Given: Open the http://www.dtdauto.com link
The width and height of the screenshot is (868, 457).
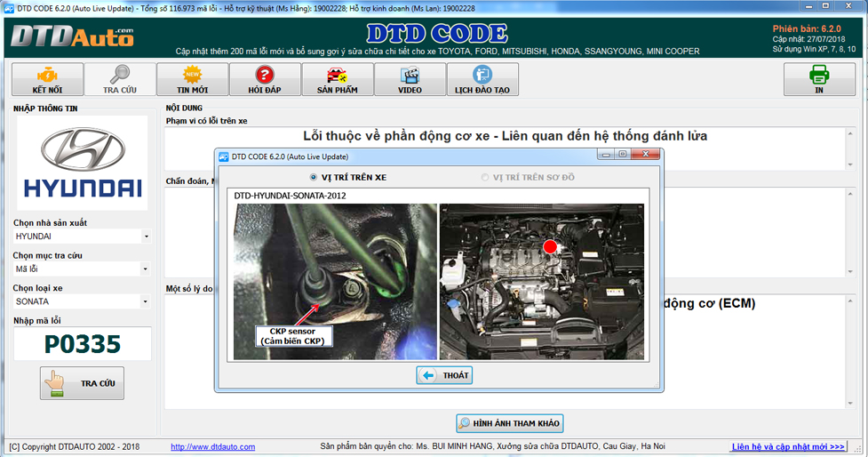Looking at the screenshot, I should click(x=212, y=446).
